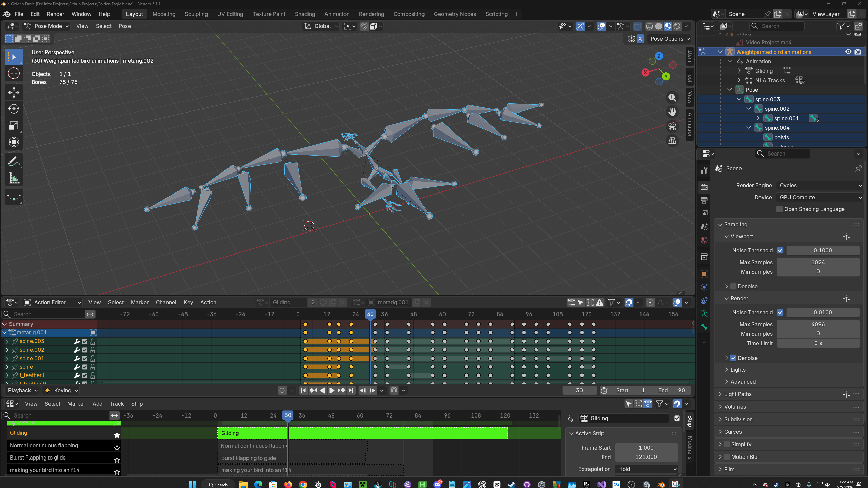The width and height of the screenshot is (868, 488).
Task: Switch to orthographic grid view icon
Action: 672,141
